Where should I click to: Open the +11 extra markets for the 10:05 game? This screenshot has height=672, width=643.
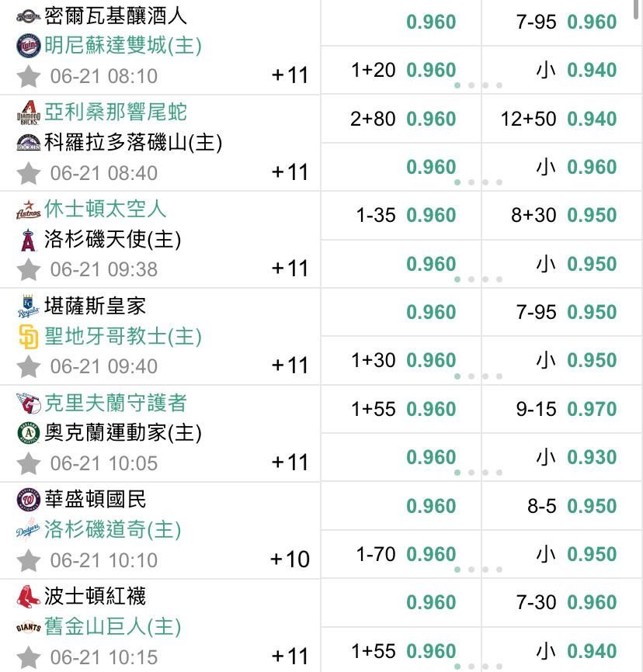point(290,462)
